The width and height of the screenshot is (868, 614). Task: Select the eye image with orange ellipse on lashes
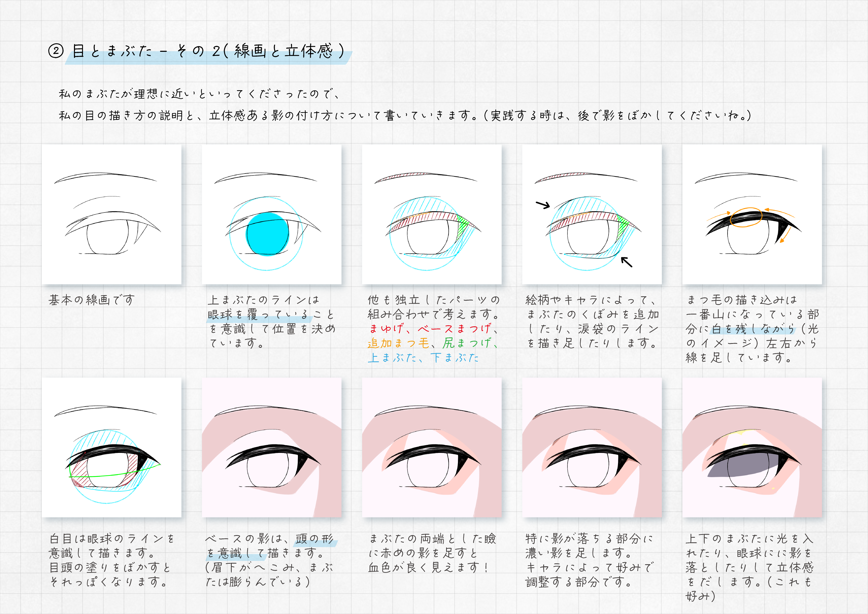752,214
